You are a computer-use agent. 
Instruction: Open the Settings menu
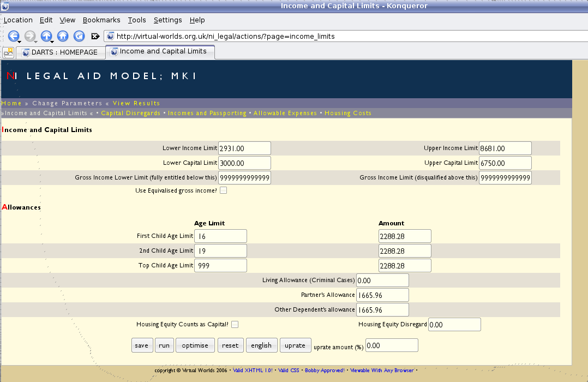167,20
